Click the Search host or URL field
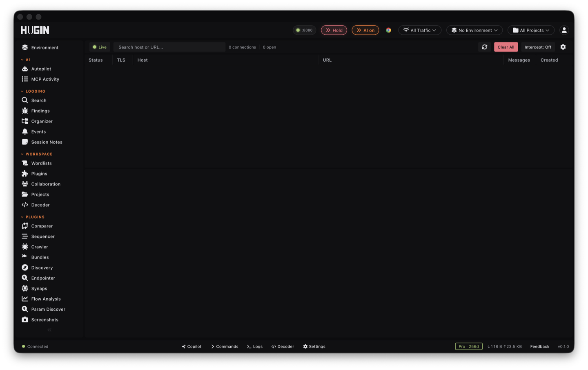The width and height of the screenshot is (588, 370). pyautogui.click(x=169, y=47)
